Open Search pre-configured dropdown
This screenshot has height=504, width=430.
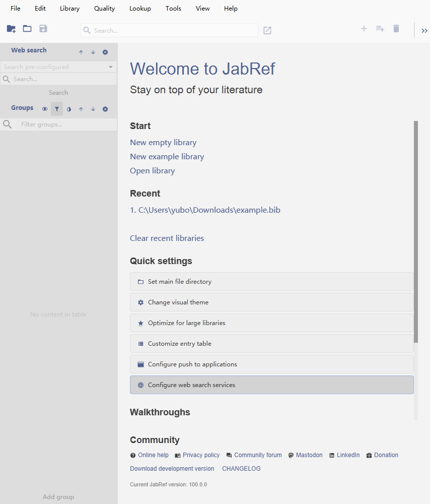point(58,67)
